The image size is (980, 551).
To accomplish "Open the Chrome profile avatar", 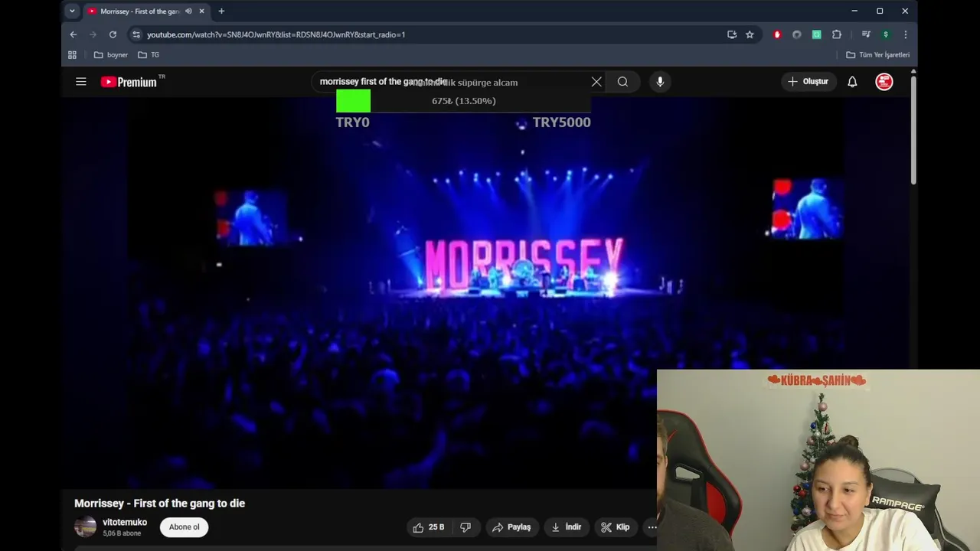I will click(x=886, y=34).
